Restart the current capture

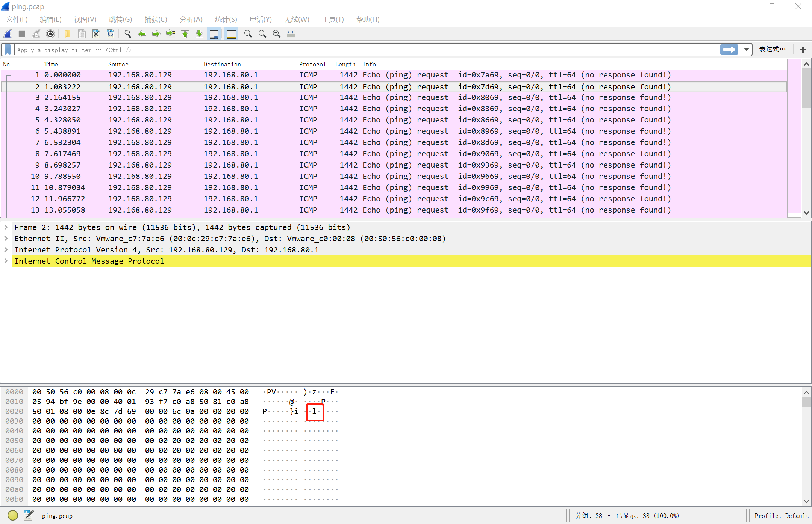pos(36,34)
